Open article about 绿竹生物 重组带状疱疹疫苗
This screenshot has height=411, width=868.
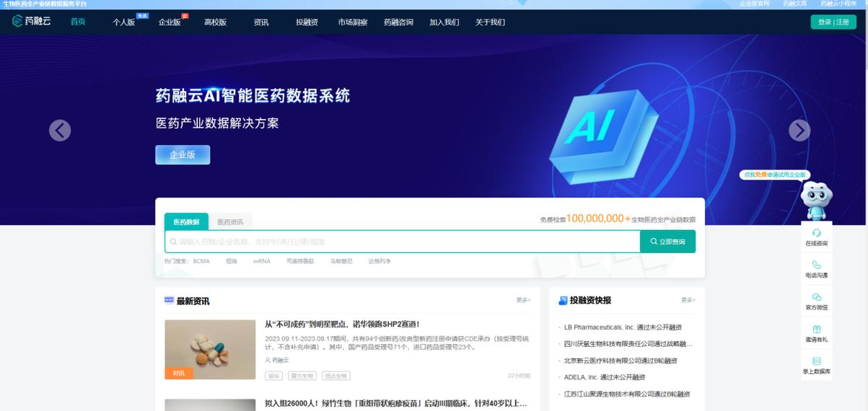tap(396, 404)
